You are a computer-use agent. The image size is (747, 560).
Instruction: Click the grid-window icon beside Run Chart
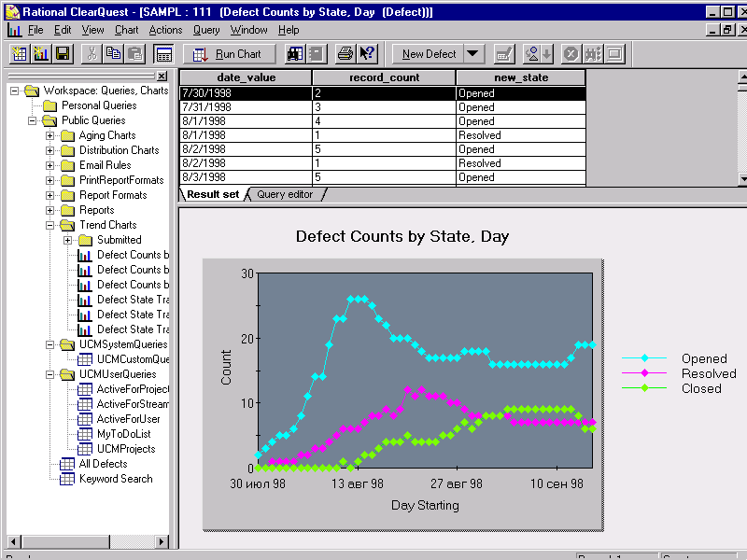[x=164, y=54]
